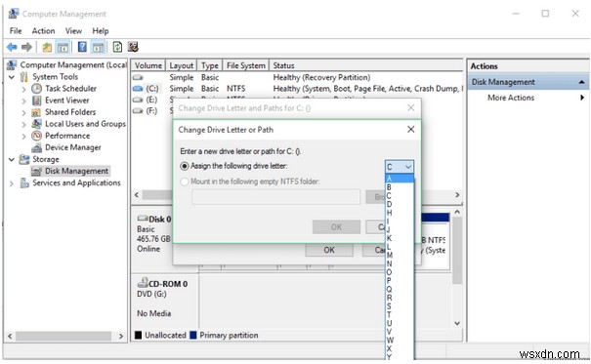Image resolution: width=591 pixels, height=364 pixels.
Task: Click the Disk Management tree icon
Action: click(36, 172)
